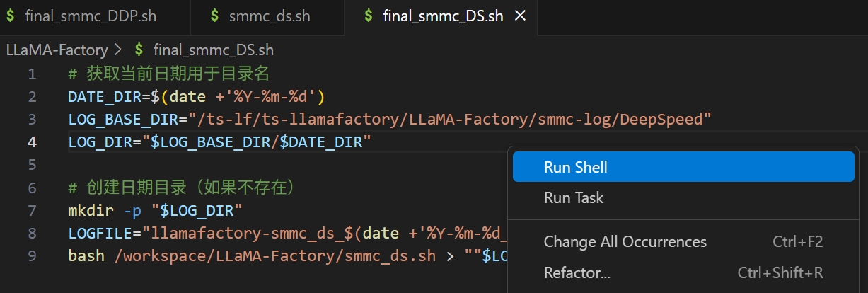Click the shell icon on smmc_ds.sh tab
This screenshot has width=868, height=293.
(214, 16)
